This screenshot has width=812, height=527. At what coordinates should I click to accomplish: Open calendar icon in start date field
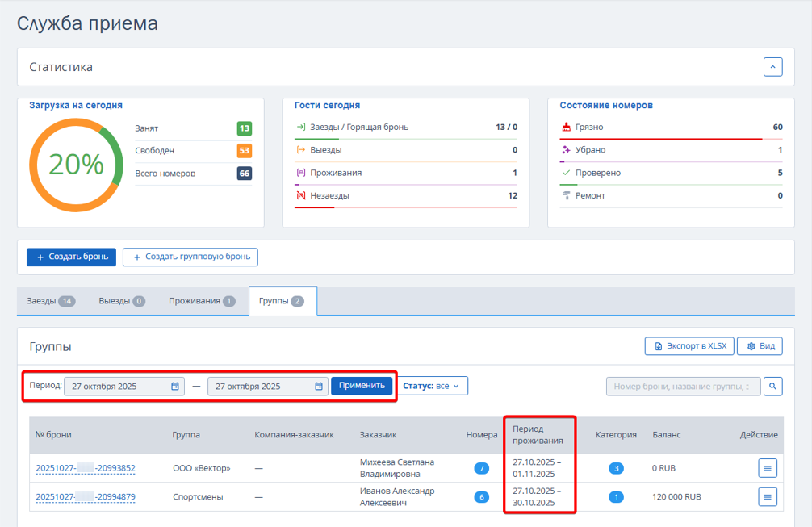pos(175,387)
